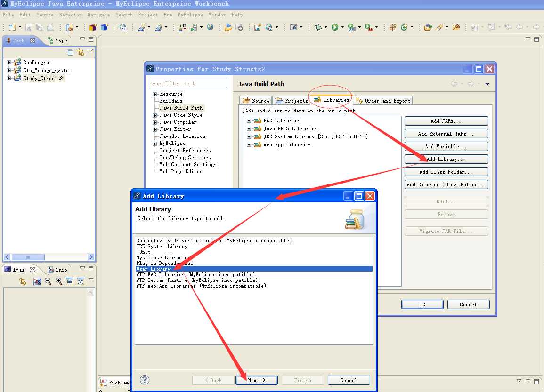
Task: Click the open folder toolbar icon
Action: 228,27
